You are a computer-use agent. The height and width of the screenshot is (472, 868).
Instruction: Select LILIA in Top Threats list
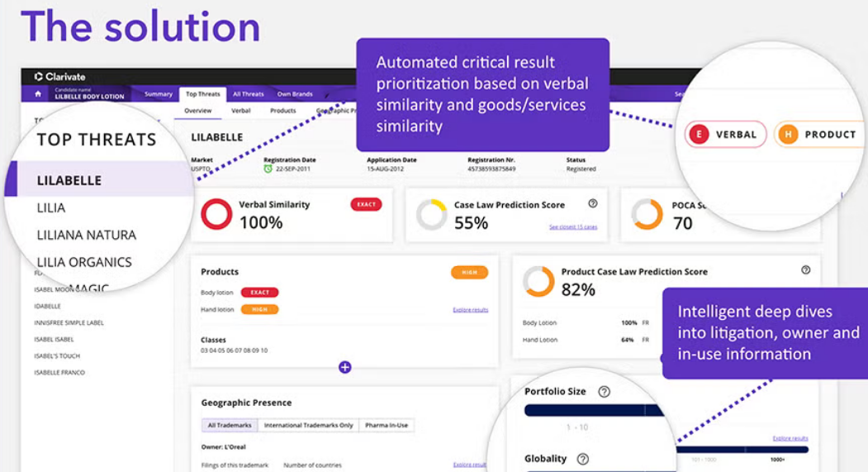tap(51, 207)
